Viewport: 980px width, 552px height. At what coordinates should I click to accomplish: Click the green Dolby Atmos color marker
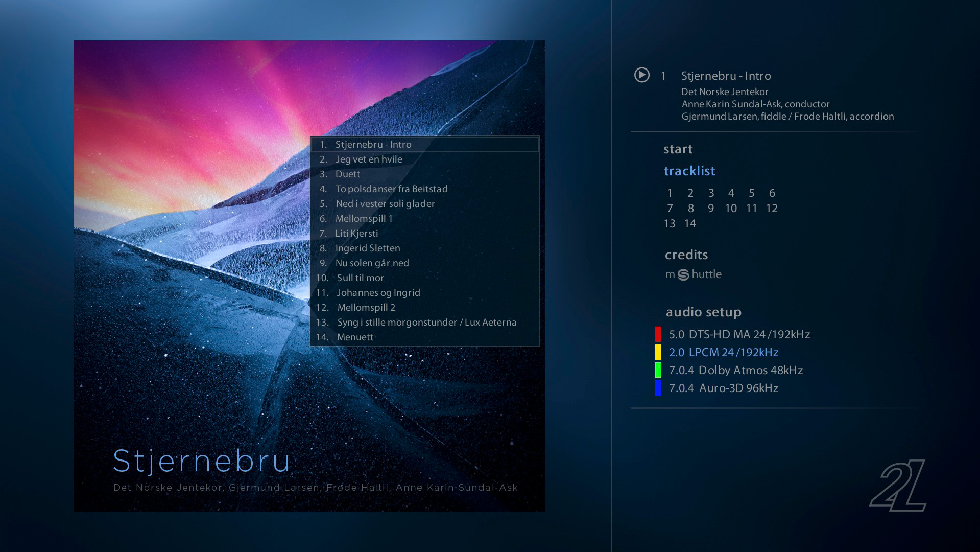658,370
